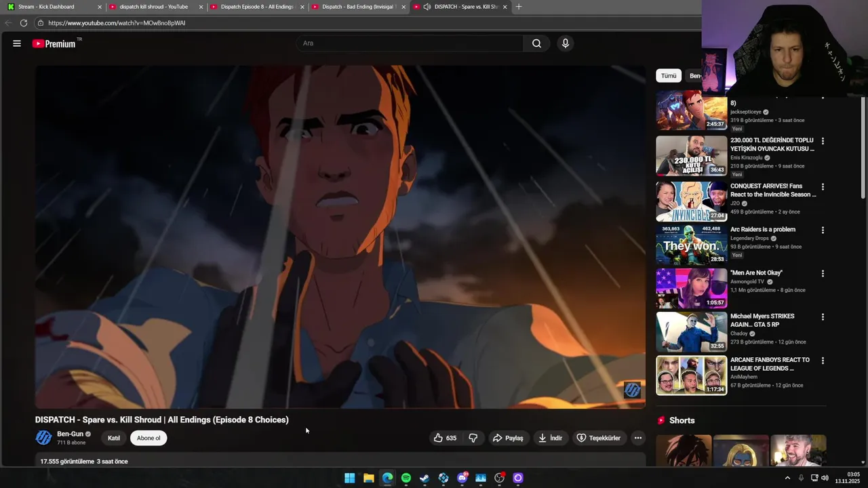Screen dimensions: 868x488
Task: Open Steam from the taskbar
Action: (425, 478)
